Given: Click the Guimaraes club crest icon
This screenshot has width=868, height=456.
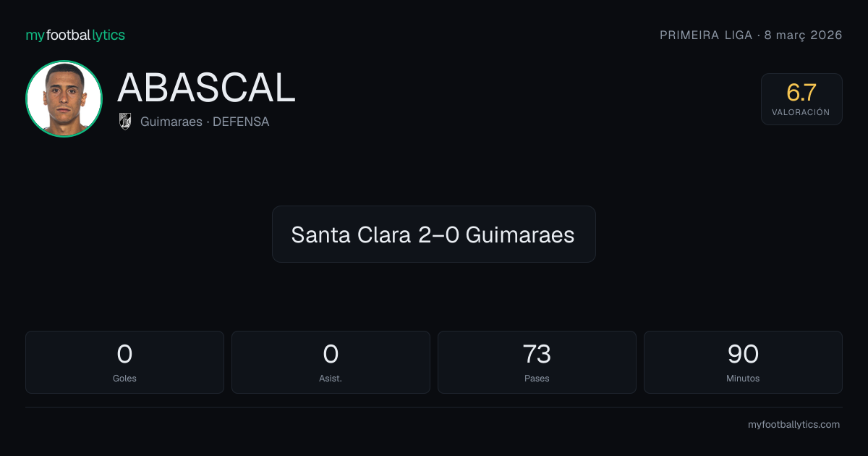Looking at the screenshot, I should [x=125, y=122].
